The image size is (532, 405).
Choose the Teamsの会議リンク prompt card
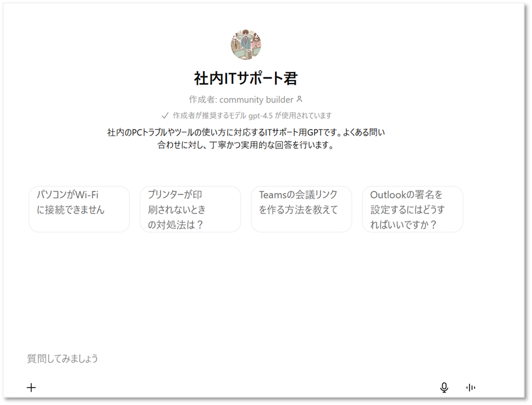[302, 209]
